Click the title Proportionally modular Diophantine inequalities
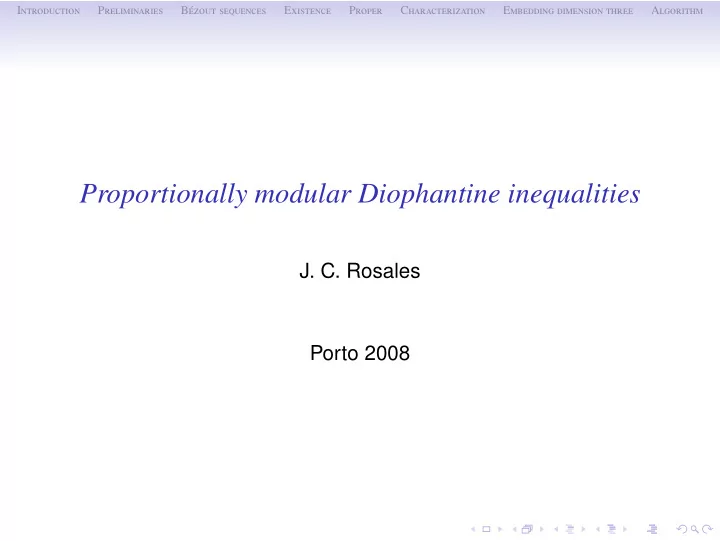The image size is (720, 541). click(360, 194)
